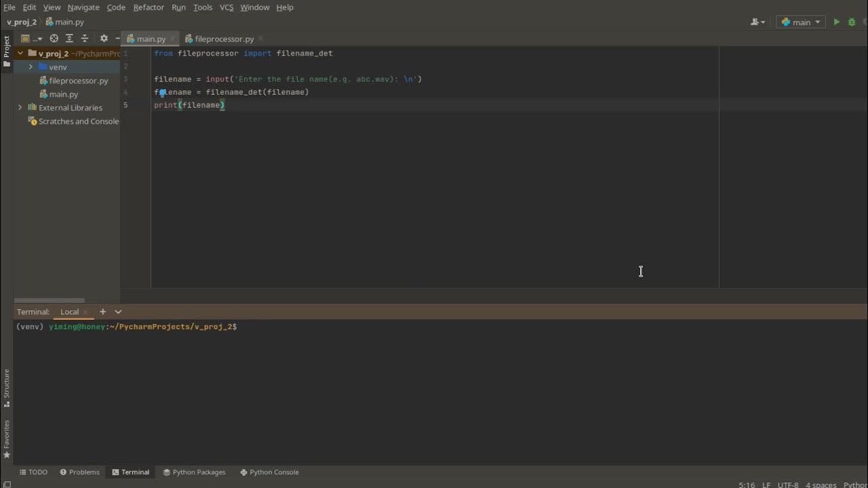The width and height of the screenshot is (868, 488).
Task: Select main.py in the project tree
Action: tap(63, 94)
